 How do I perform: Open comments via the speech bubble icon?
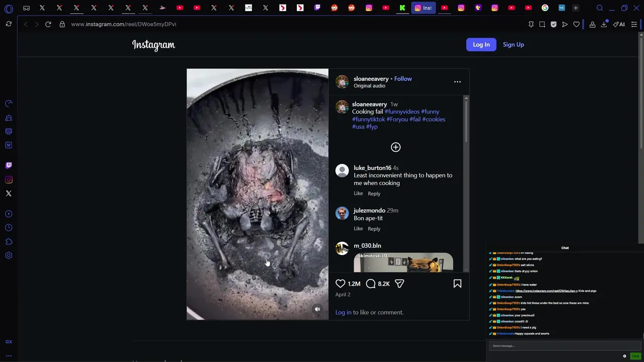(x=371, y=284)
